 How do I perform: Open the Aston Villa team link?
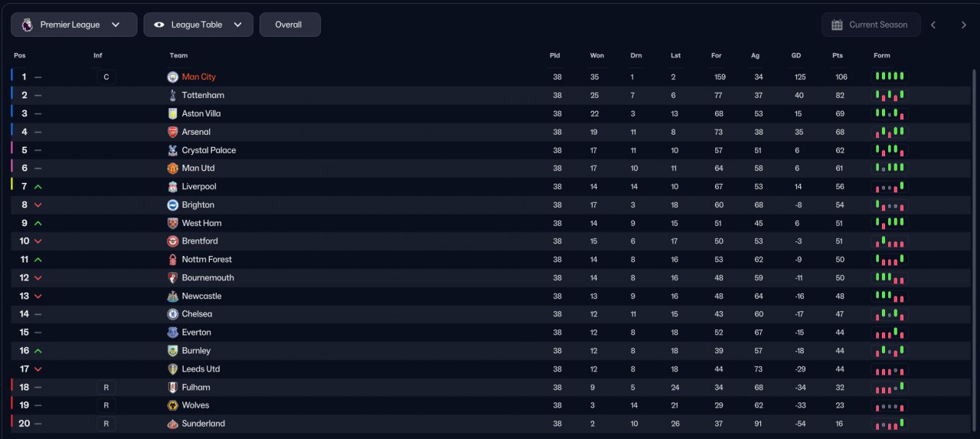point(201,113)
